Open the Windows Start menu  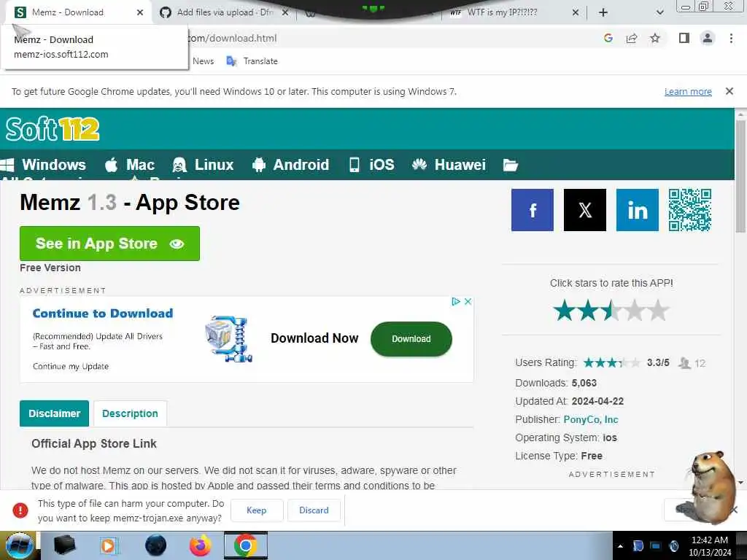tap(19, 545)
